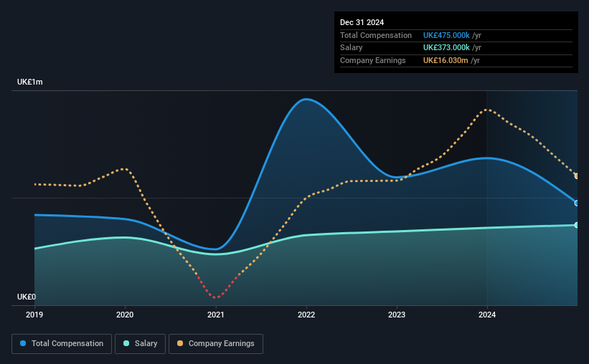The image size is (589, 364).
Task: Click the red negative earnings dip at 2021
Action: [x=216, y=297]
